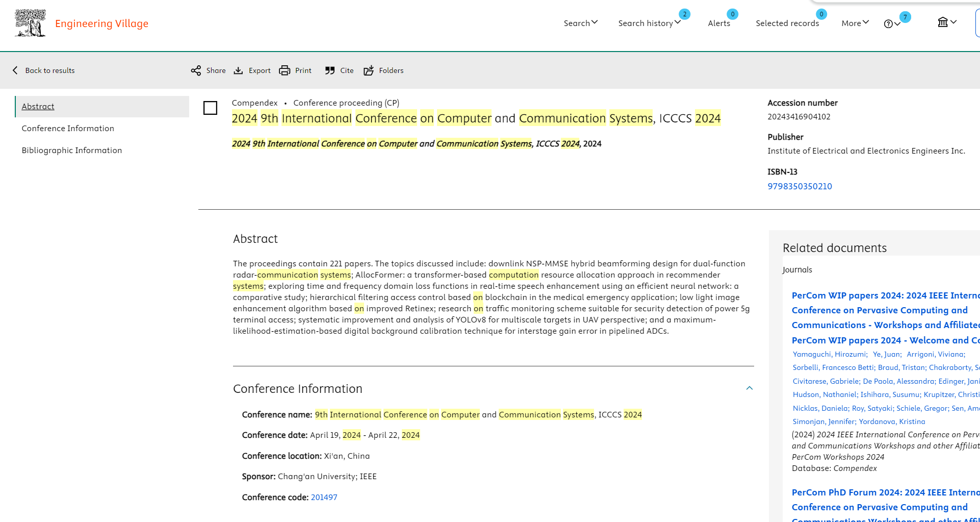This screenshot has height=522, width=980.
Task: Open the Search dropdown menu
Action: pyautogui.click(x=580, y=23)
